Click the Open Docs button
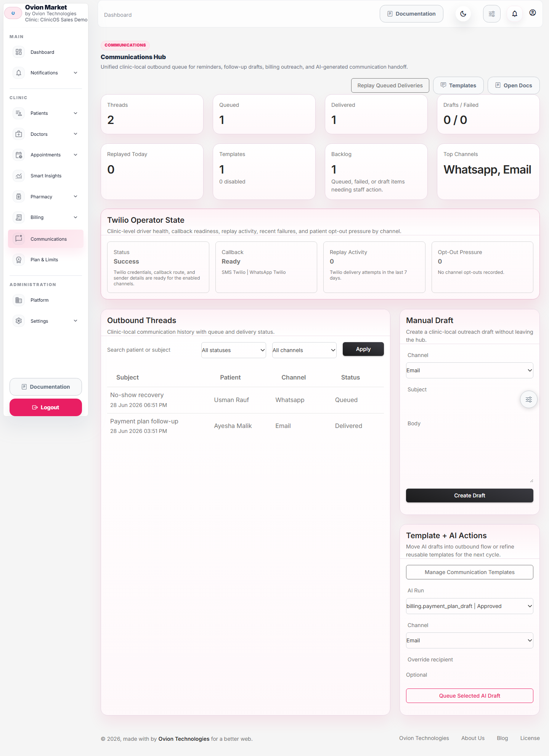549x756 pixels. coord(514,85)
